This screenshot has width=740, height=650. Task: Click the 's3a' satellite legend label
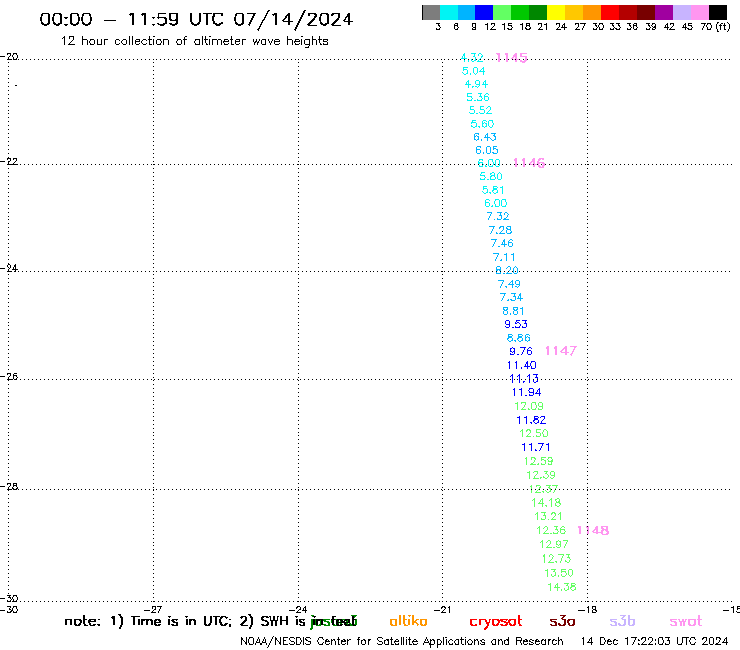coord(562,621)
